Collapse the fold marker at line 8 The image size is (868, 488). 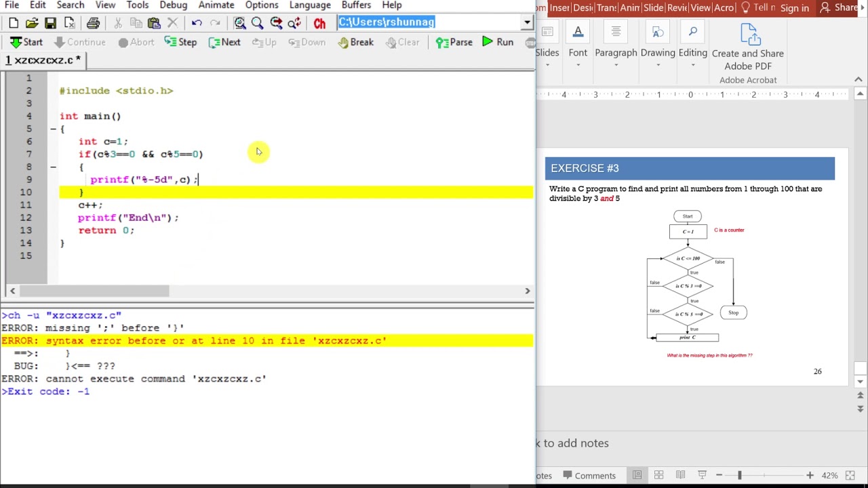pyautogui.click(x=53, y=167)
